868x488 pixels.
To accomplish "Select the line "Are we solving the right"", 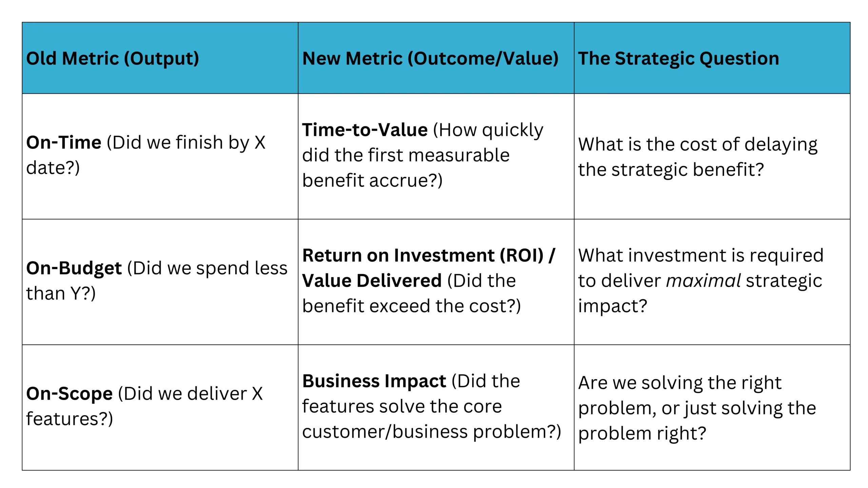I will coord(680,383).
